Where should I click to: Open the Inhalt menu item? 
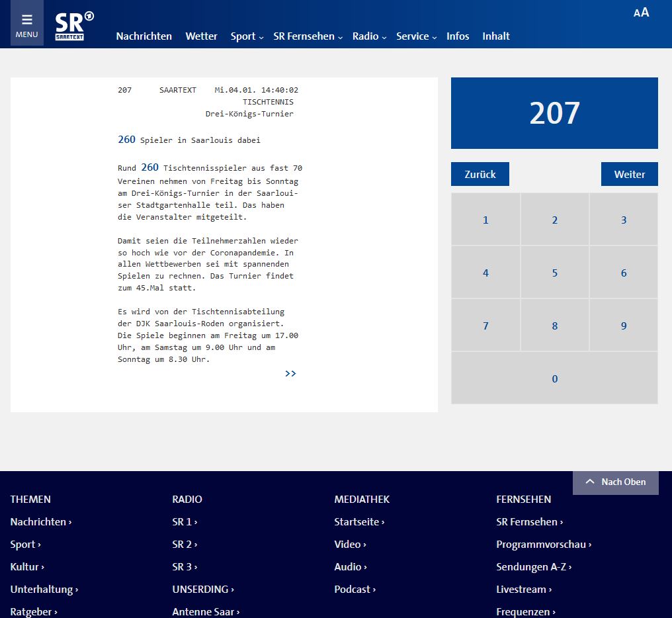coord(495,36)
